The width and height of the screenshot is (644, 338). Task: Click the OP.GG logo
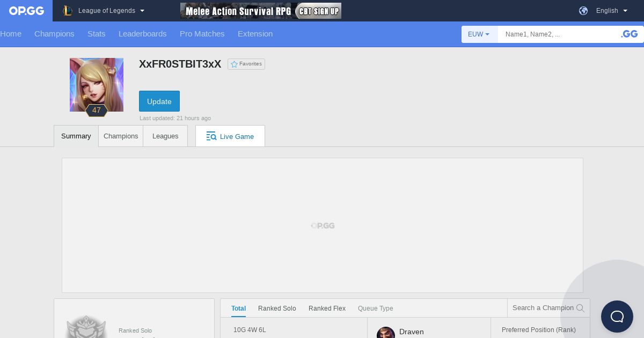coord(26,11)
